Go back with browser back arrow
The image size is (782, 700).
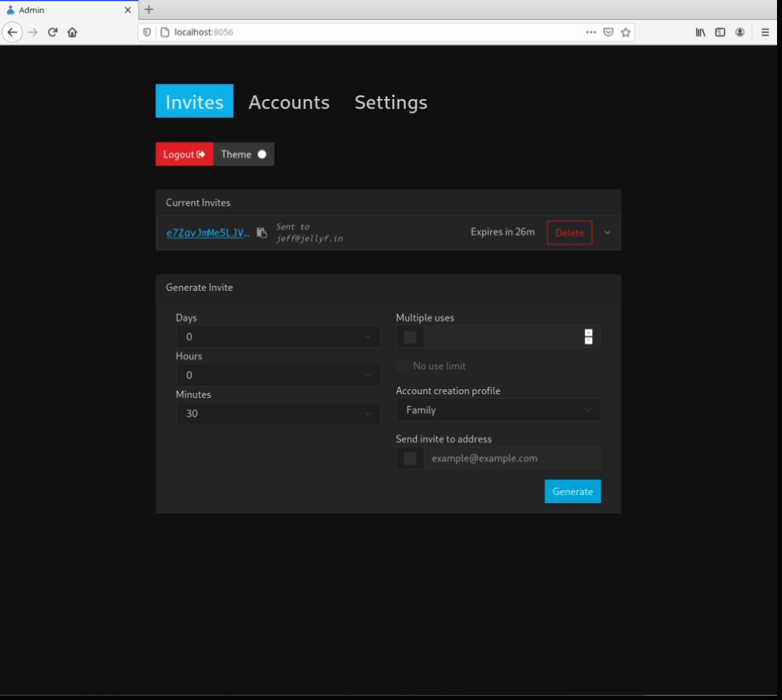(12, 32)
